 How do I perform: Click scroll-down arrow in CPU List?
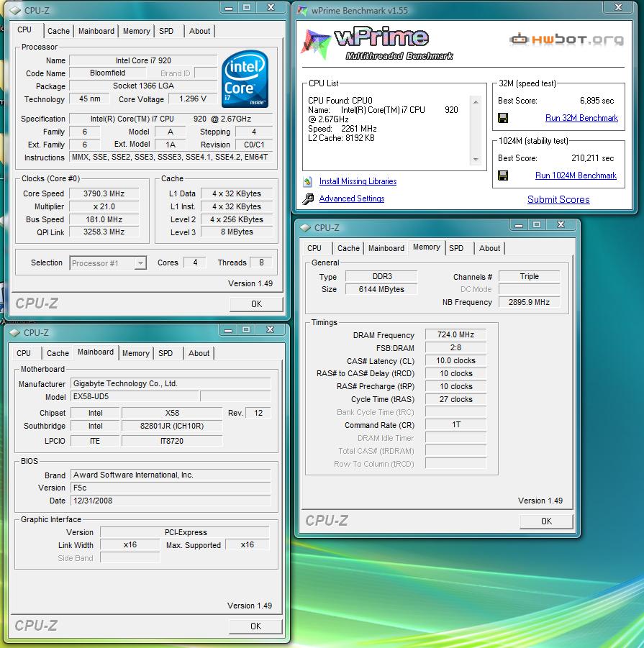point(476,159)
